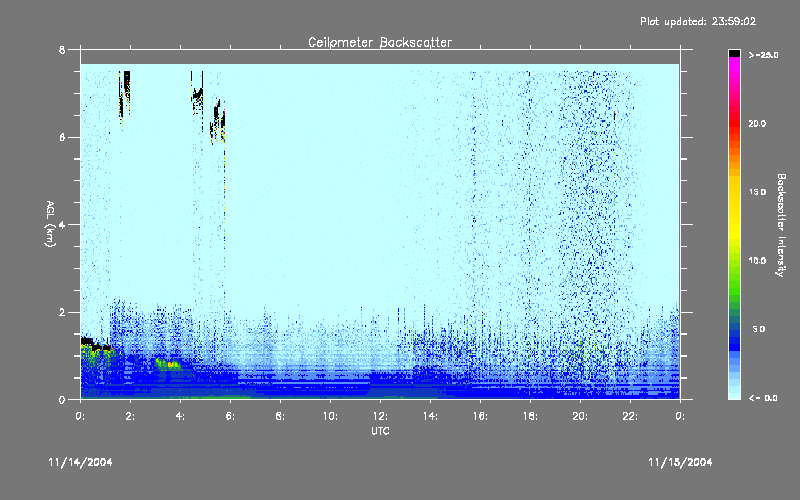Click the 'Plot updated: 23:59:02' timestamp

[x=698, y=21]
